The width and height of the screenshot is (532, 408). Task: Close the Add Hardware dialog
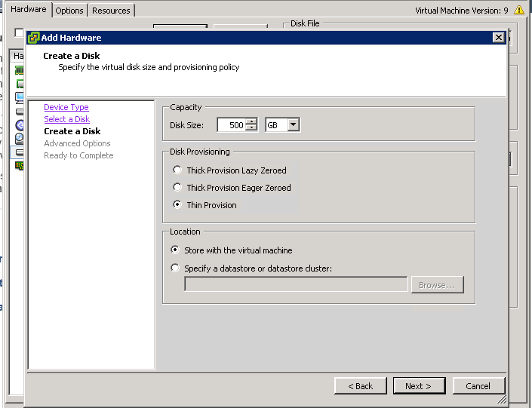tap(498, 37)
